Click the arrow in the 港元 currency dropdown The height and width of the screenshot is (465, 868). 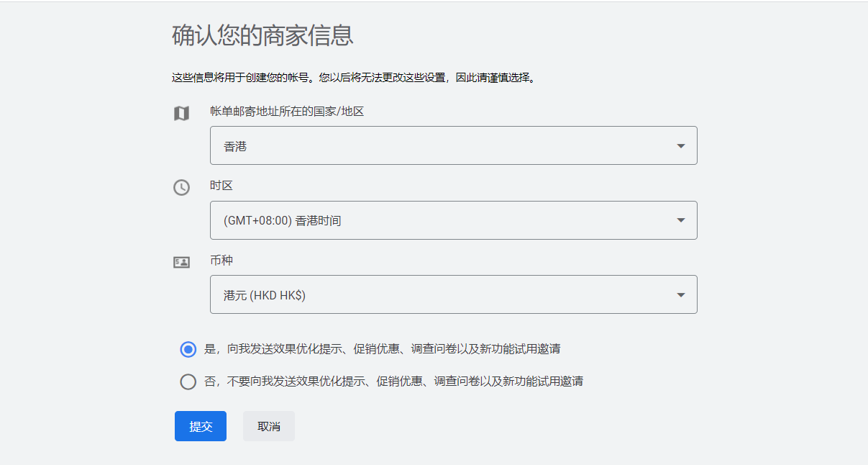click(x=681, y=295)
